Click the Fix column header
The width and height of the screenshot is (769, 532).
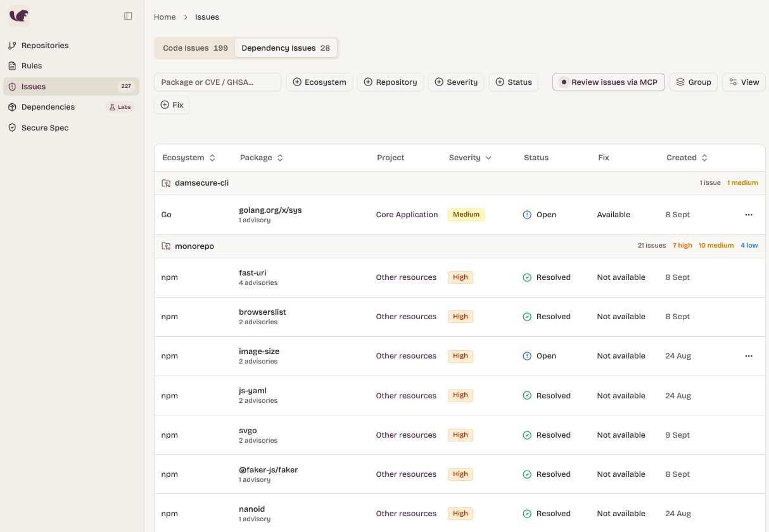point(604,158)
